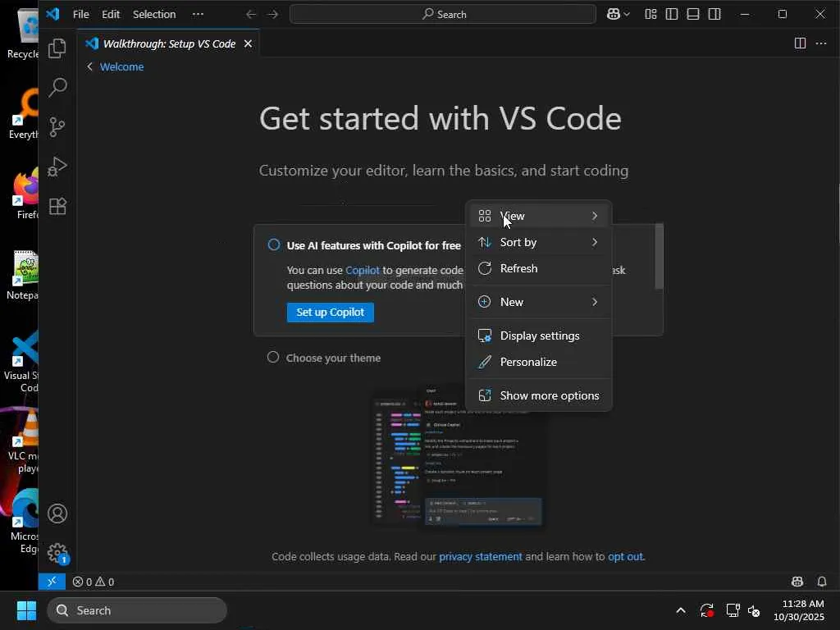Screen dimensions: 840x630
Task: Open the Search view in activity bar
Action: 57,87
